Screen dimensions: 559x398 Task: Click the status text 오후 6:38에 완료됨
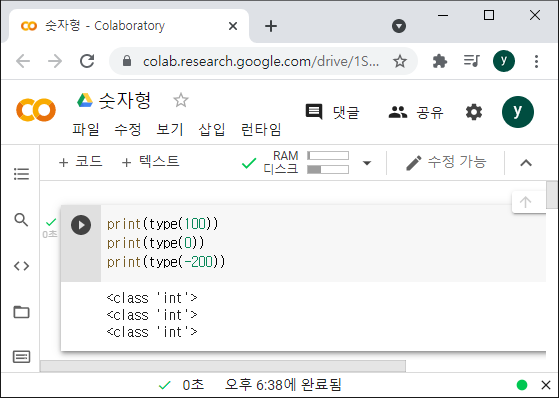click(283, 385)
